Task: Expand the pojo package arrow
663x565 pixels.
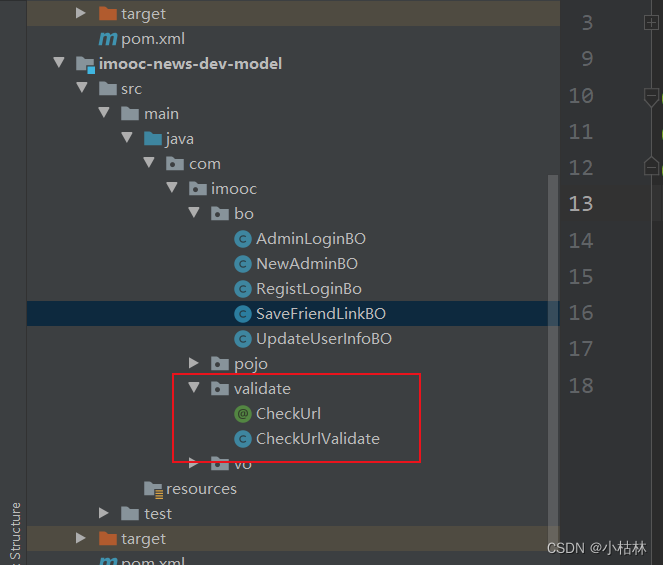Action: coord(195,364)
